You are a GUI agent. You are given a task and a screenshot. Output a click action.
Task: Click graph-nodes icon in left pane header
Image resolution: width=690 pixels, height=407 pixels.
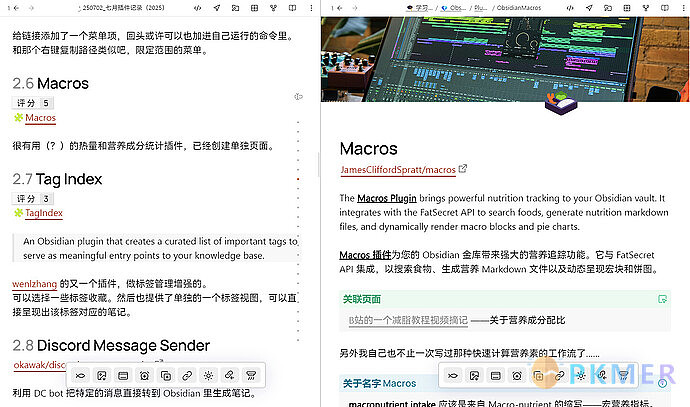tap(273, 8)
